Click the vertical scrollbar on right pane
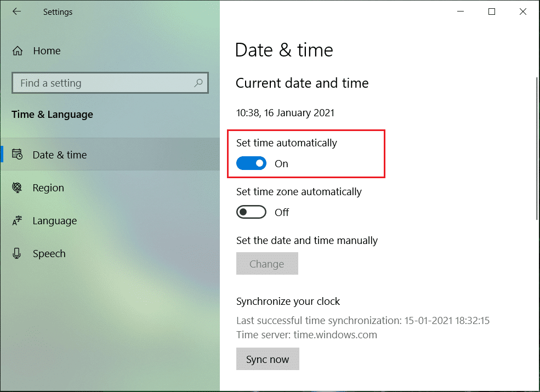Screen dimensions: 540x392 537,148
